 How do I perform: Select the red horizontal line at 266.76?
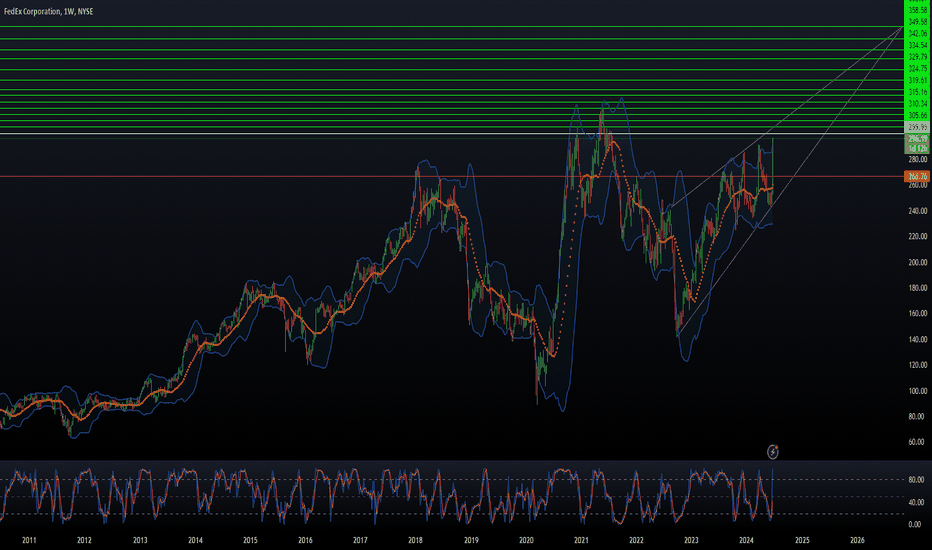[452, 177]
